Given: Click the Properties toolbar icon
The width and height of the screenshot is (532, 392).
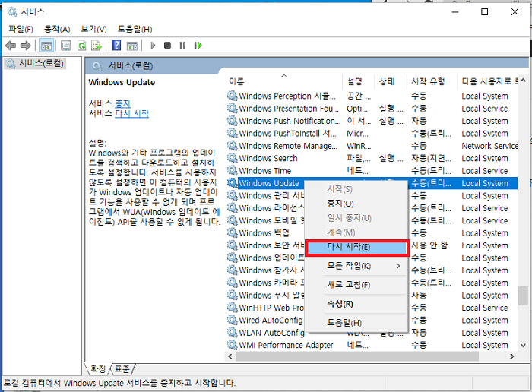Looking at the screenshot, I should tap(66, 45).
